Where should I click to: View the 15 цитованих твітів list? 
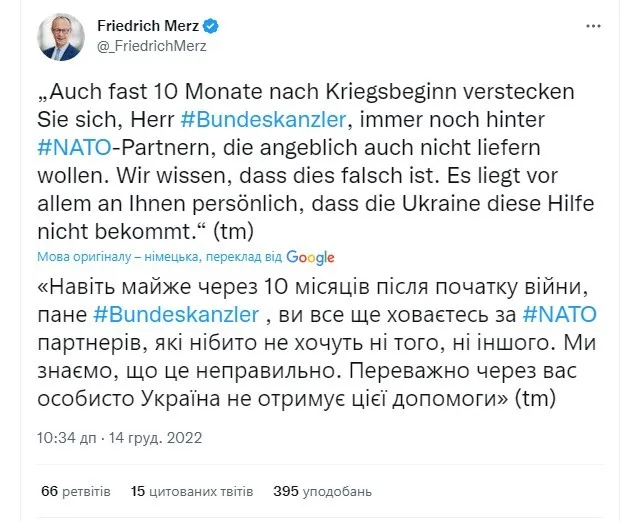[x=191, y=492]
